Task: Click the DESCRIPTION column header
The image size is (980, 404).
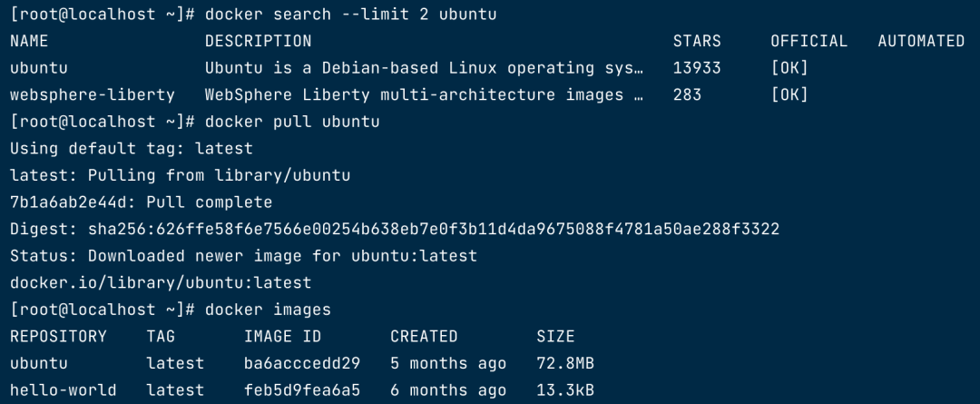Action: [258, 41]
